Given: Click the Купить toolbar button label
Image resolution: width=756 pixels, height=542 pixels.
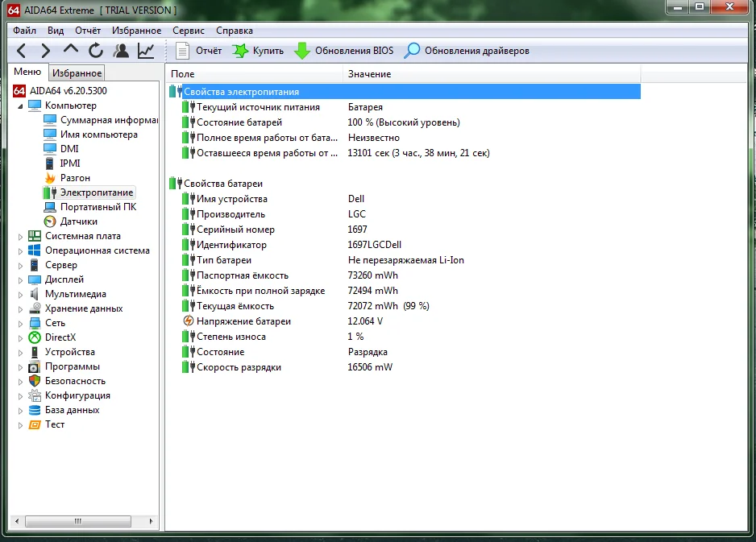Looking at the screenshot, I should (x=268, y=51).
